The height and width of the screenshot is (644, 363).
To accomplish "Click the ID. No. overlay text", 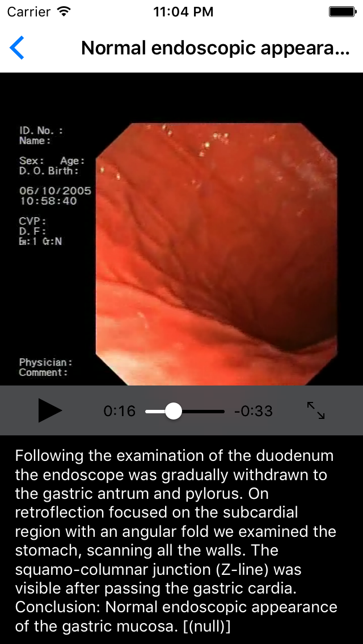I will (41, 130).
